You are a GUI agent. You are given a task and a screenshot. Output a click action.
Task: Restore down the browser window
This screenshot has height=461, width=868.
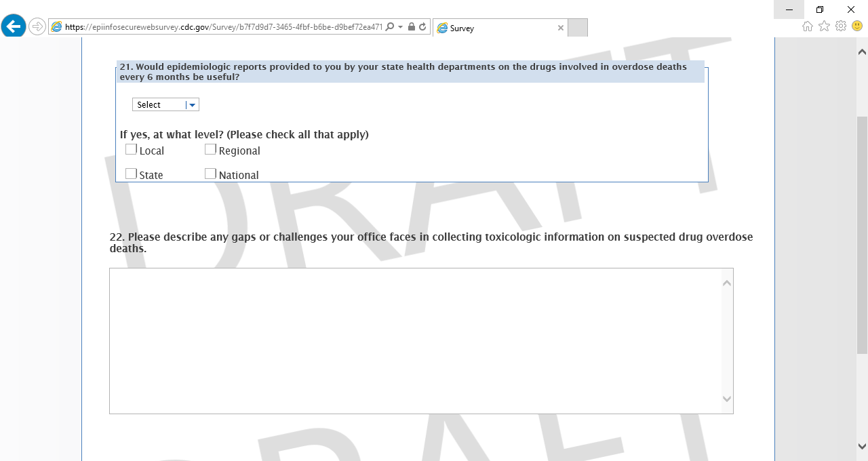tap(820, 9)
